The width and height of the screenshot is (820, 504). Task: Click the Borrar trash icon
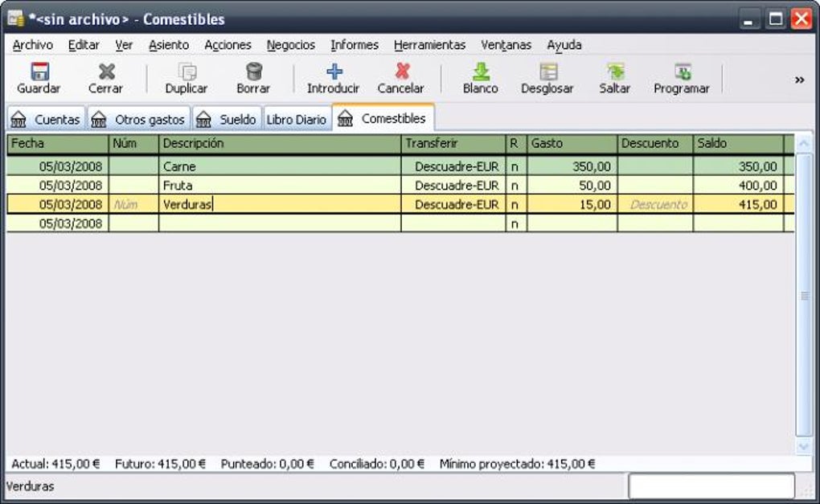(x=254, y=72)
